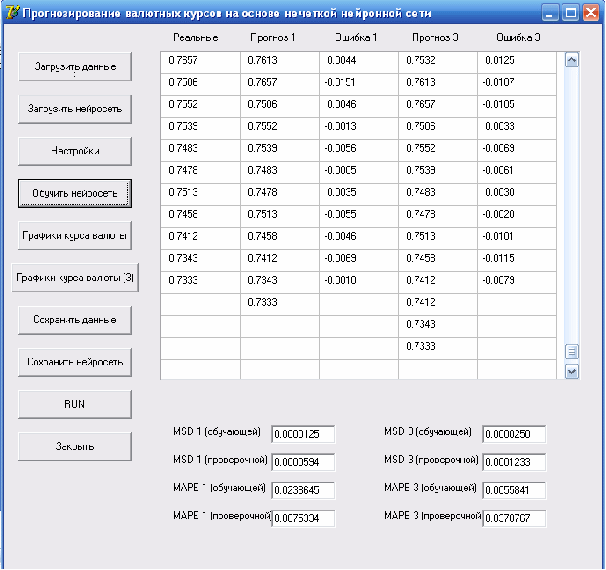606x570 pixels.
Task: Click the Ошибка 3 column header label
Action: pos(518,37)
